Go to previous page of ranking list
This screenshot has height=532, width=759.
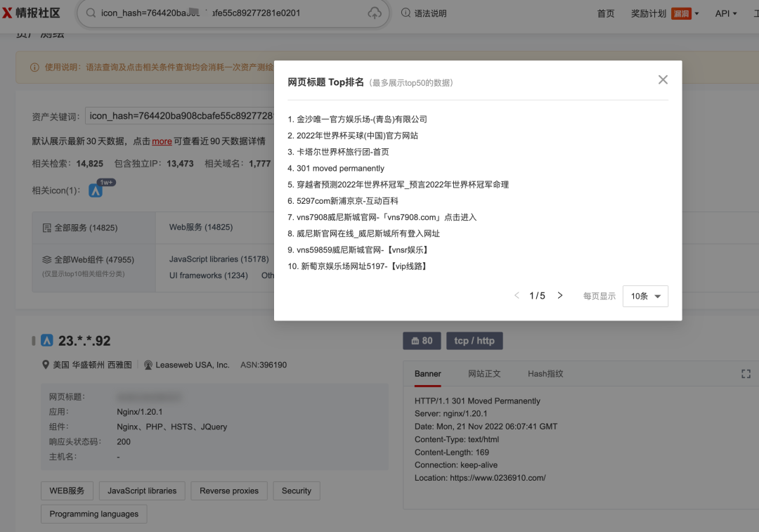(517, 295)
